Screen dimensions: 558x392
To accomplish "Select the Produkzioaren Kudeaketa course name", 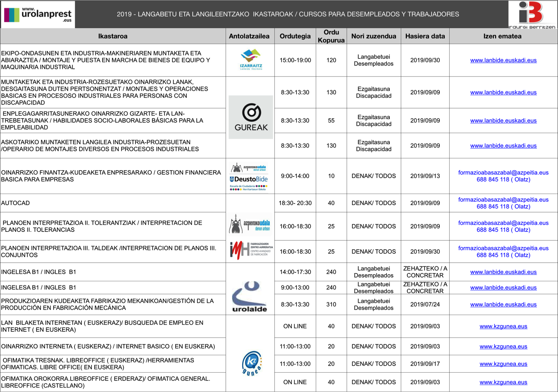I will tap(108, 304).
